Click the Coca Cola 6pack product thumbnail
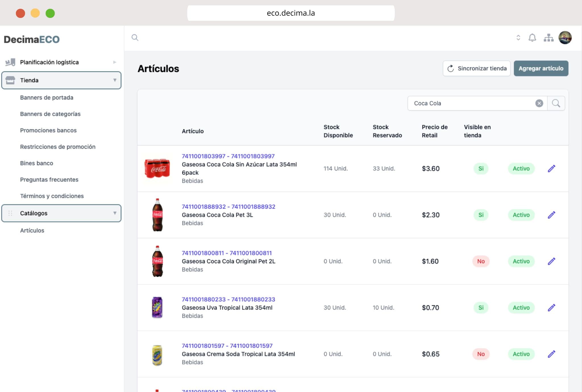 pyautogui.click(x=157, y=168)
